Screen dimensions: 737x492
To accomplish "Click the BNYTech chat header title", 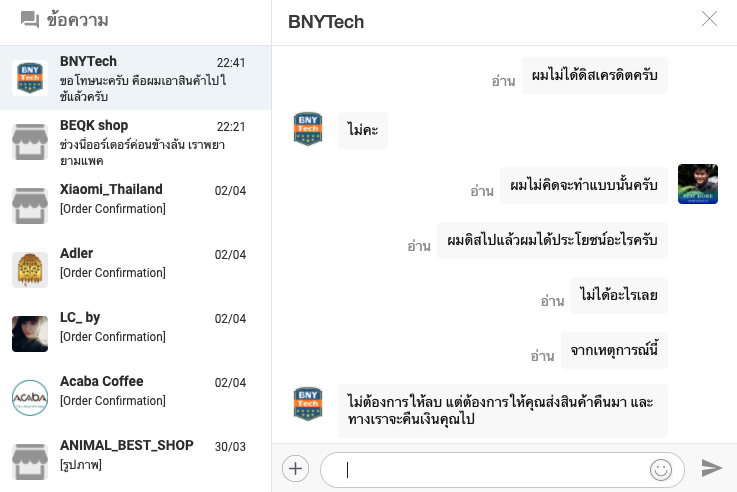I will (x=326, y=22).
